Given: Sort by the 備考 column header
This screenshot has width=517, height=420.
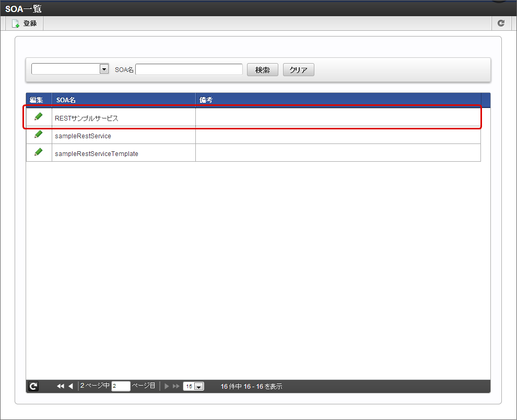Looking at the screenshot, I should (x=338, y=100).
